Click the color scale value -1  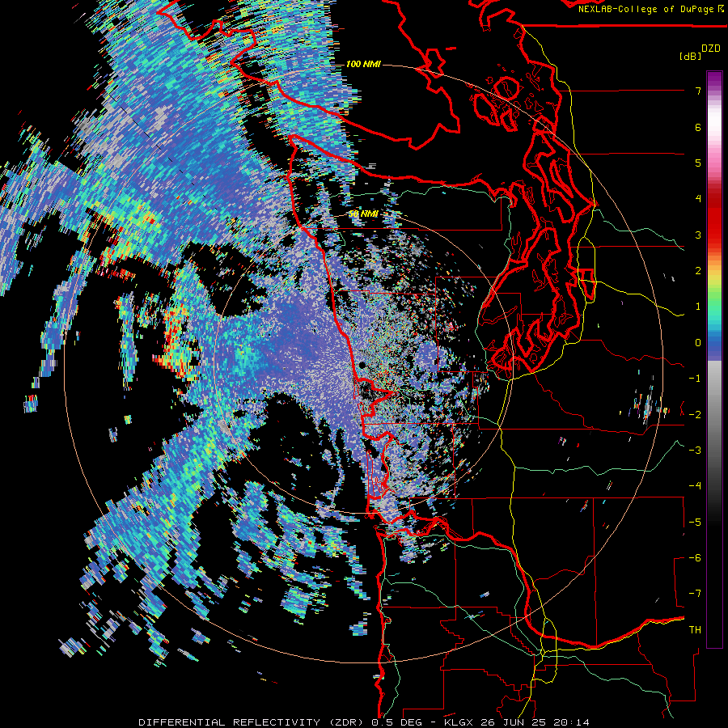click(695, 379)
